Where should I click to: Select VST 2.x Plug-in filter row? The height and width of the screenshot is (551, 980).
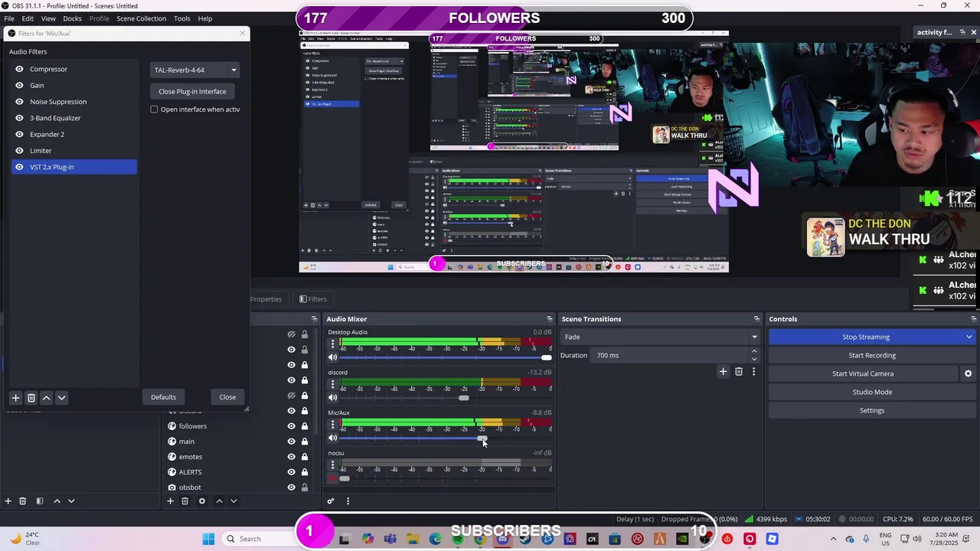click(x=74, y=167)
